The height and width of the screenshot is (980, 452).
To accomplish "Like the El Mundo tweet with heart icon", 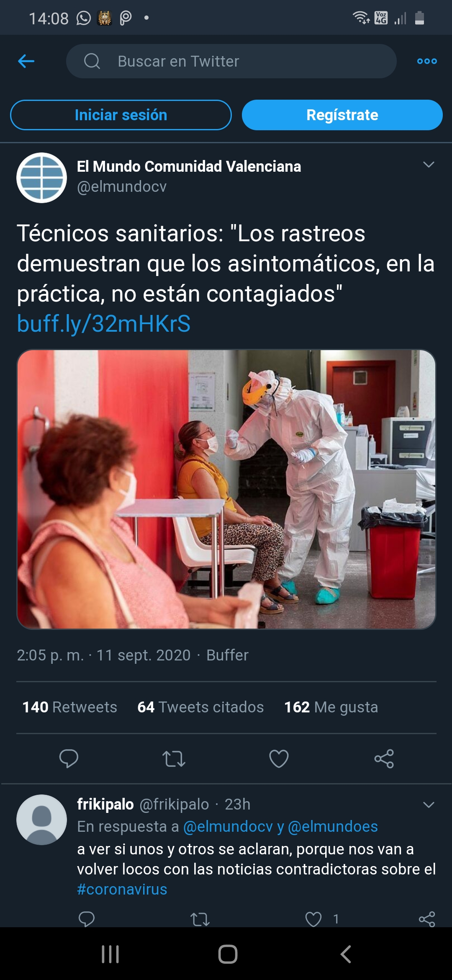I will (x=279, y=758).
